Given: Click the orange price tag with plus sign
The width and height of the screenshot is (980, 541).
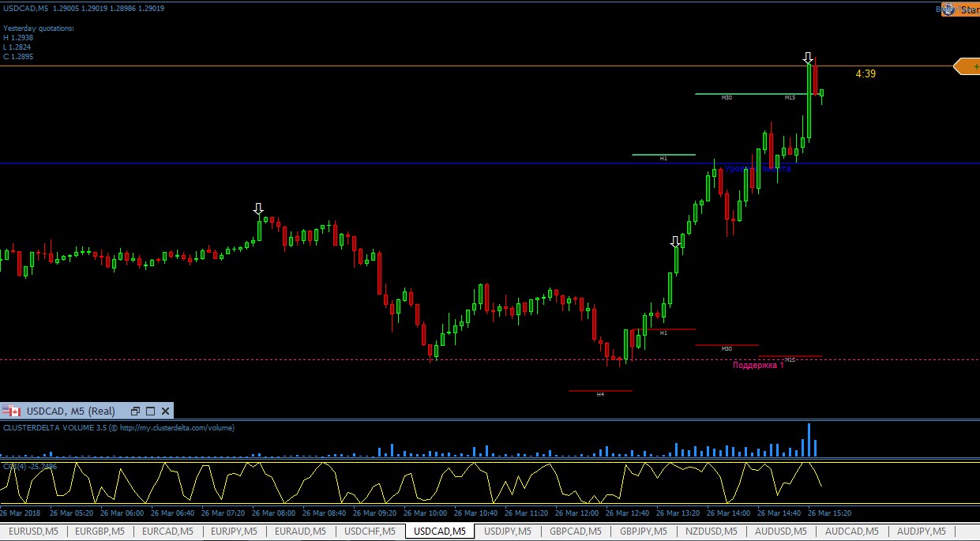Looking at the screenshot, I should [x=967, y=67].
